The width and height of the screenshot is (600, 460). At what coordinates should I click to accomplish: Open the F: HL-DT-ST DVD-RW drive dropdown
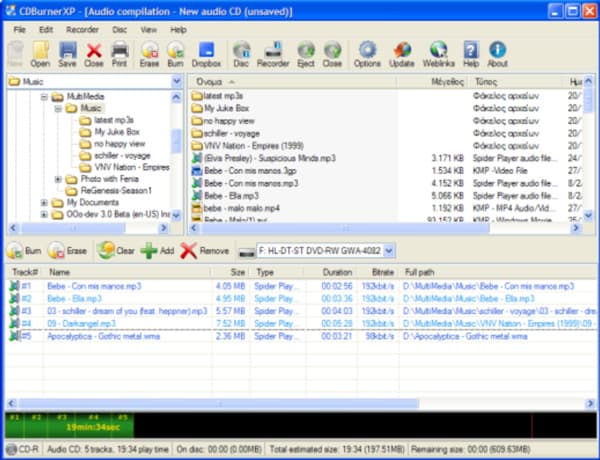pos(389,251)
